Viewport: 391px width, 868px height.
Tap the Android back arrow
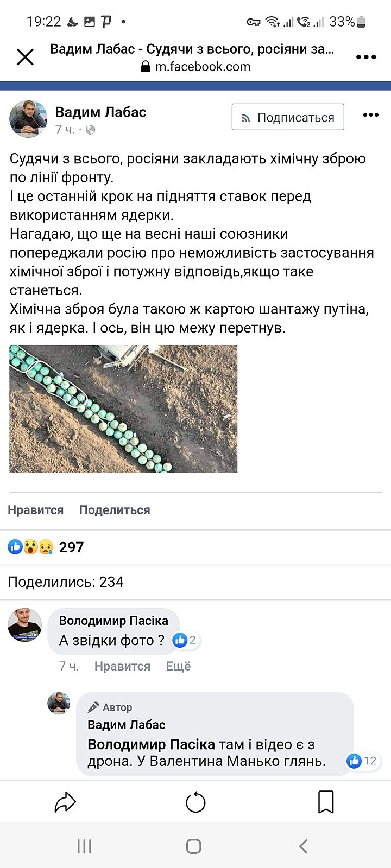(x=304, y=846)
